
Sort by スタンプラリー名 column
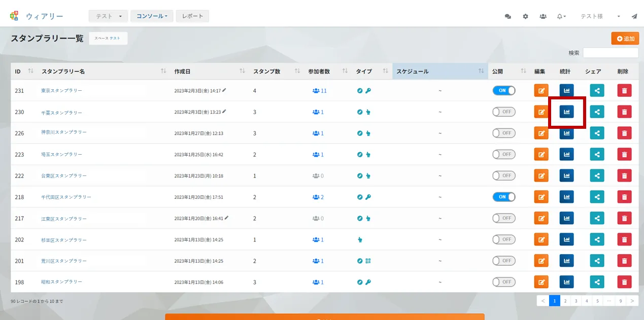[104, 72]
